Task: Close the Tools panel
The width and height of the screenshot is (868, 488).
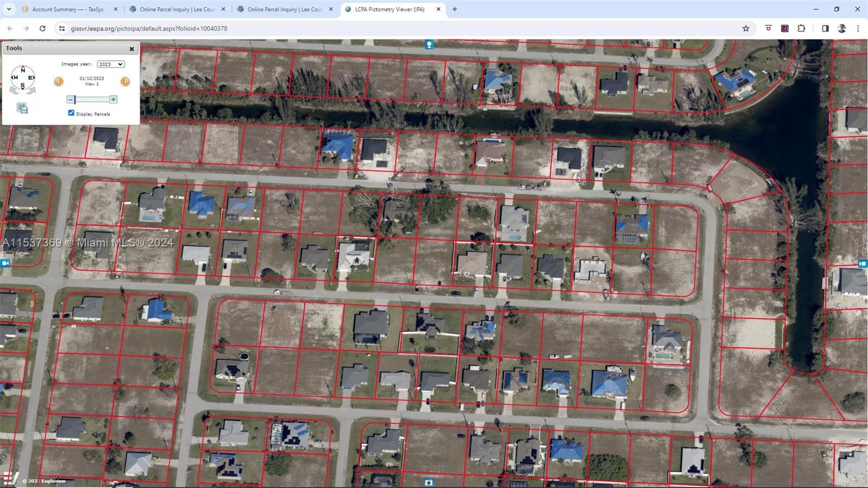Action: coord(132,49)
